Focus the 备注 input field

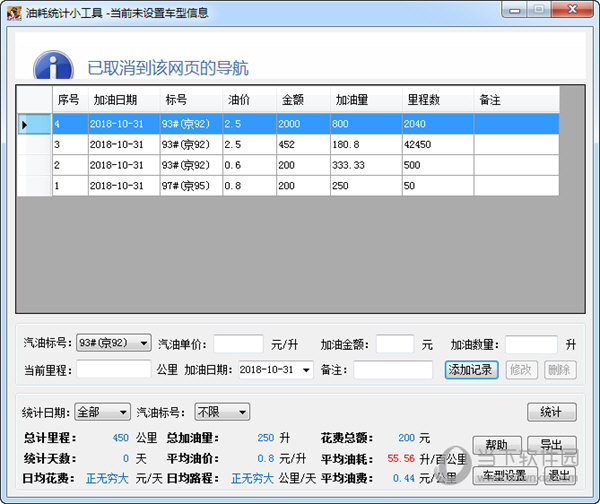pos(393,370)
